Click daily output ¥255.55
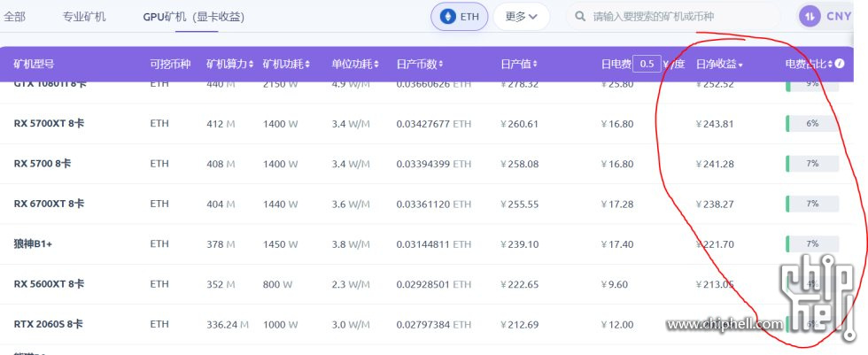This screenshot has height=355, width=868. [x=519, y=204]
